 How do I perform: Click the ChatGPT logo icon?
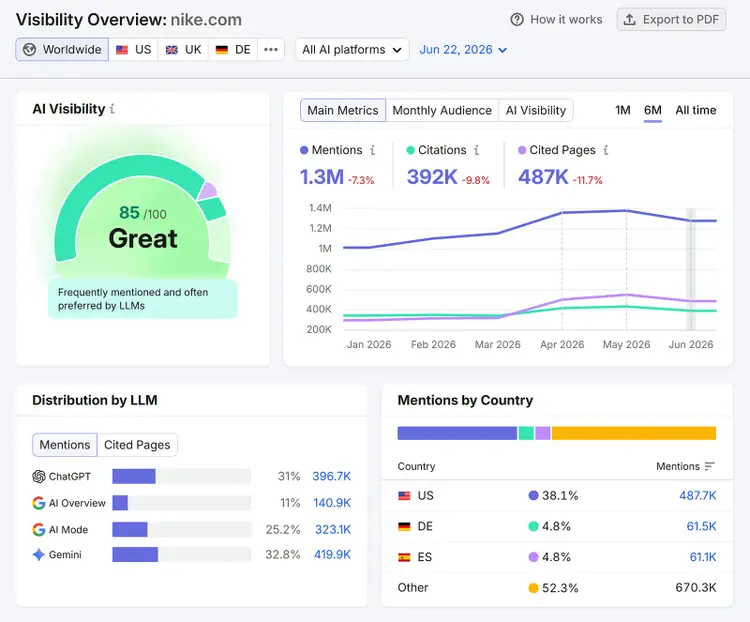39,477
